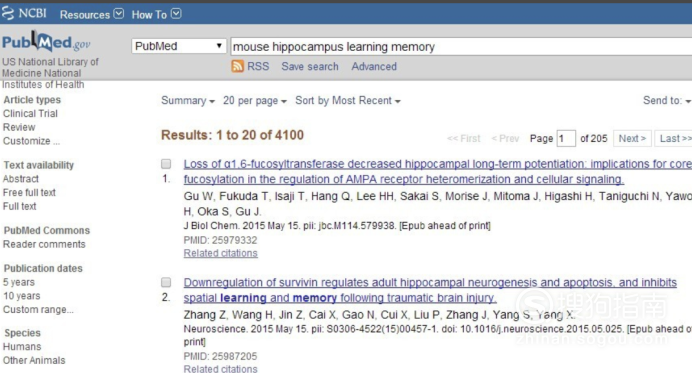Open the Sort by Most Recent dropdown

point(348,101)
